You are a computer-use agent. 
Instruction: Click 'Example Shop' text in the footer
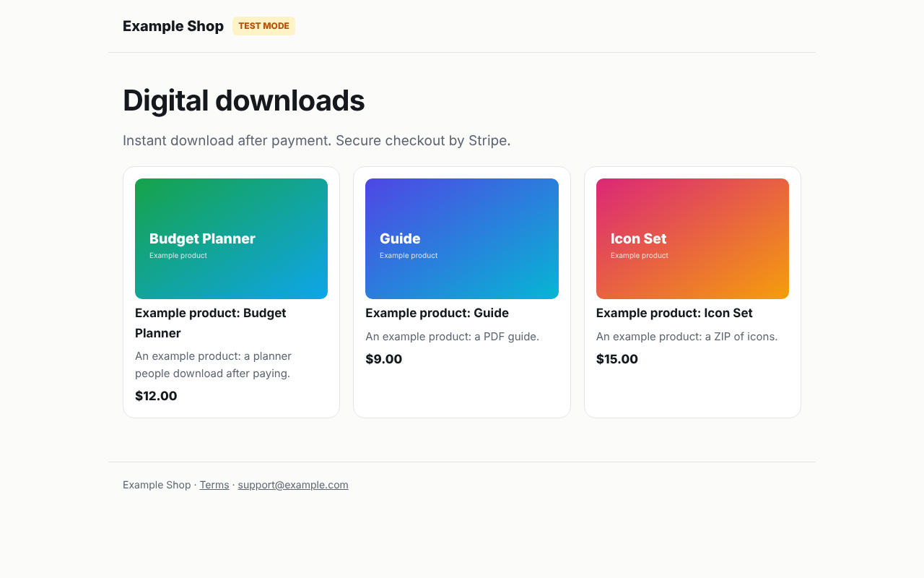(157, 485)
